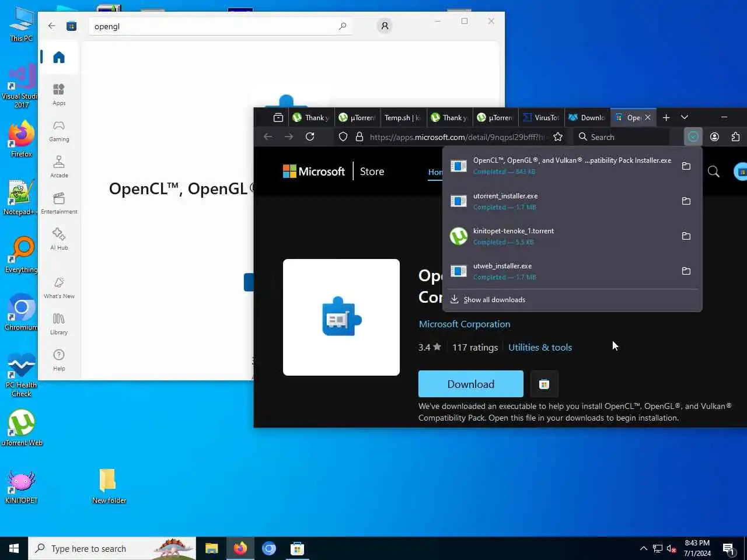Close the active OpenCL tab
This screenshot has height=560, width=747.
click(647, 117)
